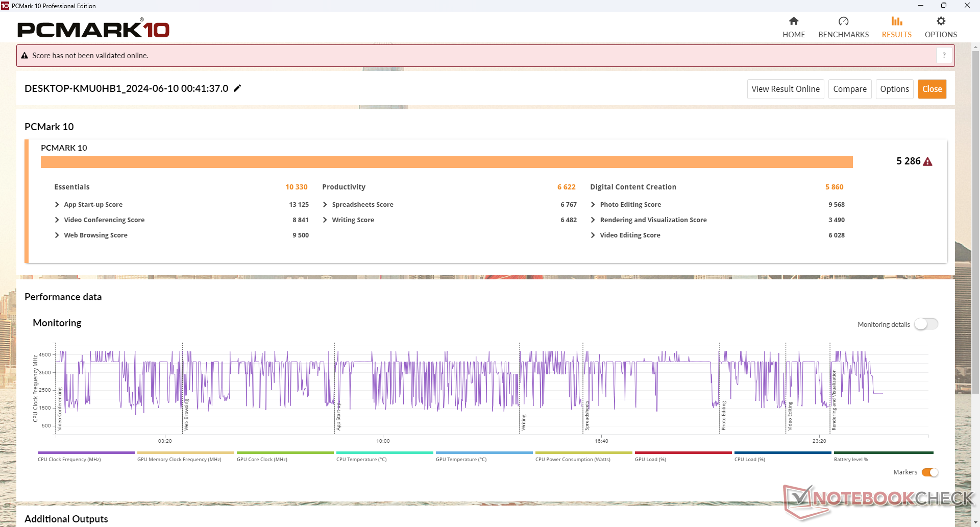Click the App Start-up marker in chart
The image size is (980, 527).
pos(338,416)
